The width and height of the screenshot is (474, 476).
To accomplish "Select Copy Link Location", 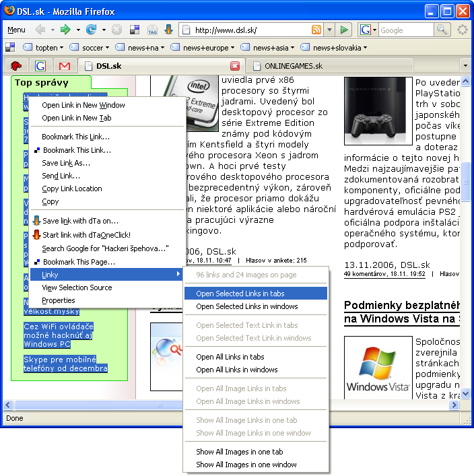I will 107,189.
